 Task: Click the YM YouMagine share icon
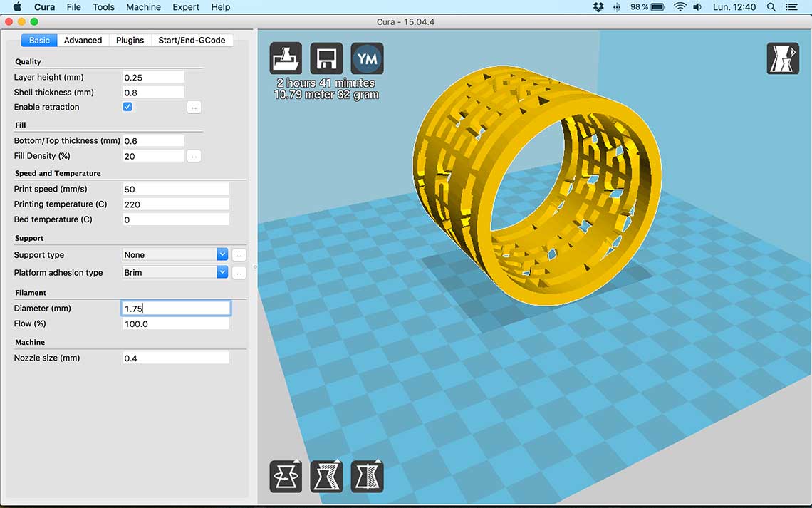(367, 58)
